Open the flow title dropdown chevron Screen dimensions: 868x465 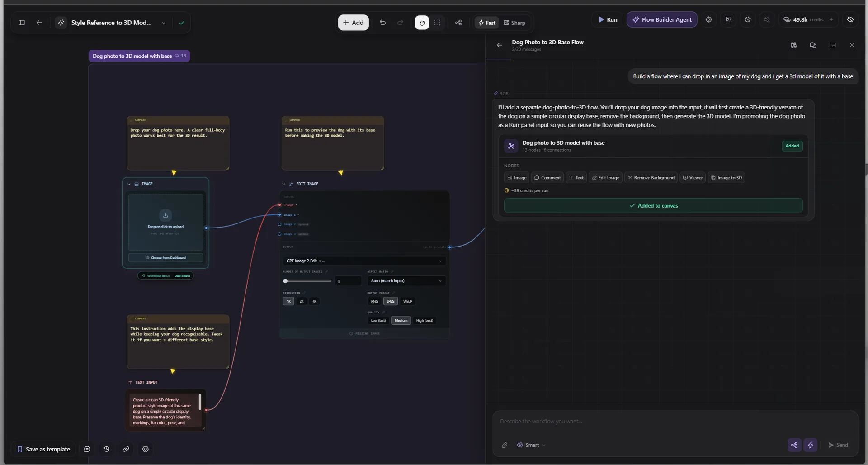point(164,23)
